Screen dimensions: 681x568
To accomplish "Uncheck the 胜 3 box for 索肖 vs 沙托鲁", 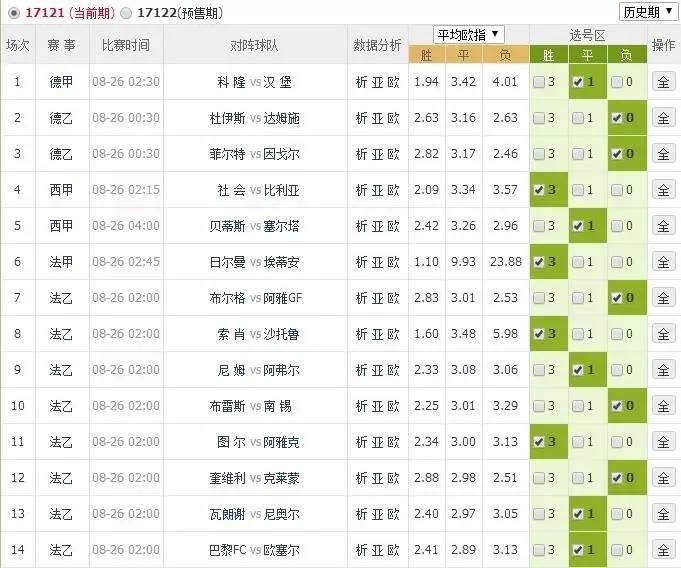I will (539, 334).
